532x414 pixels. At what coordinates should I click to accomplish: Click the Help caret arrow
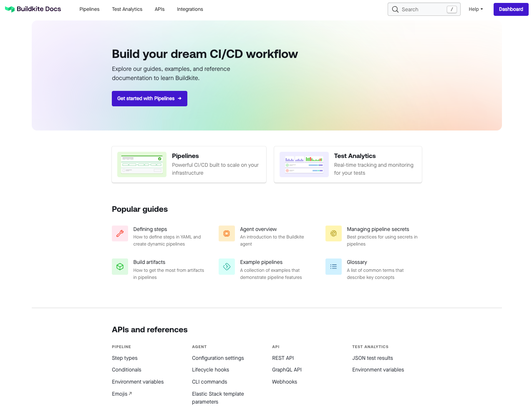point(482,9)
